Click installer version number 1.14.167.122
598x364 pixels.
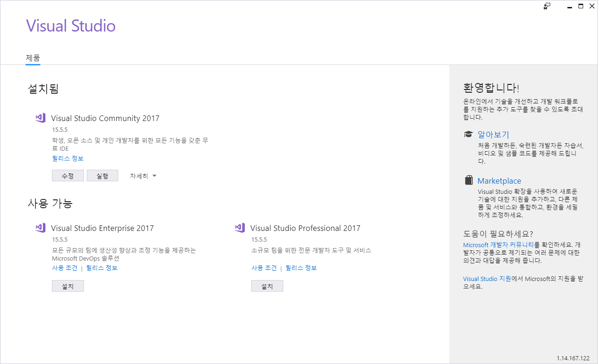click(x=573, y=358)
